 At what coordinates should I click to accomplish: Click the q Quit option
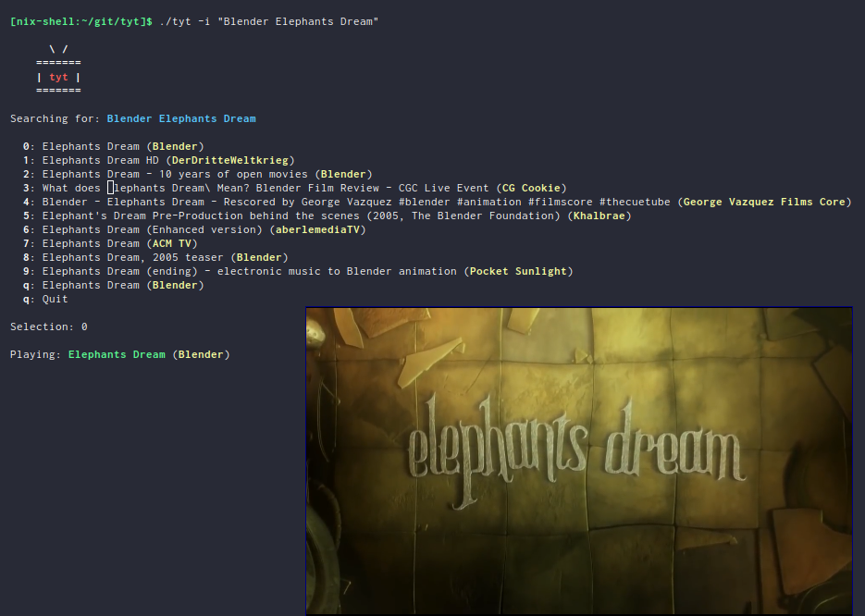[41, 299]
